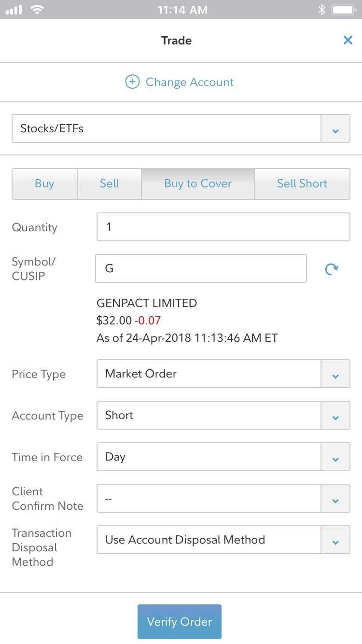The width and height of the screenshot is (362, 644).
Task: Close the Trade screen with X icon
Action: point(348,41)
